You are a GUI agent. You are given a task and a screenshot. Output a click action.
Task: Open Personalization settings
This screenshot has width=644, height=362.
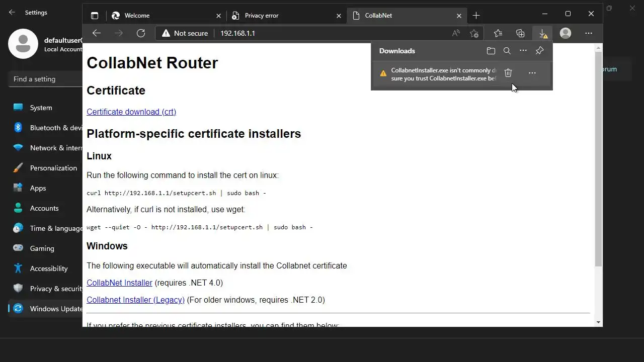click(x=45, y=168)
